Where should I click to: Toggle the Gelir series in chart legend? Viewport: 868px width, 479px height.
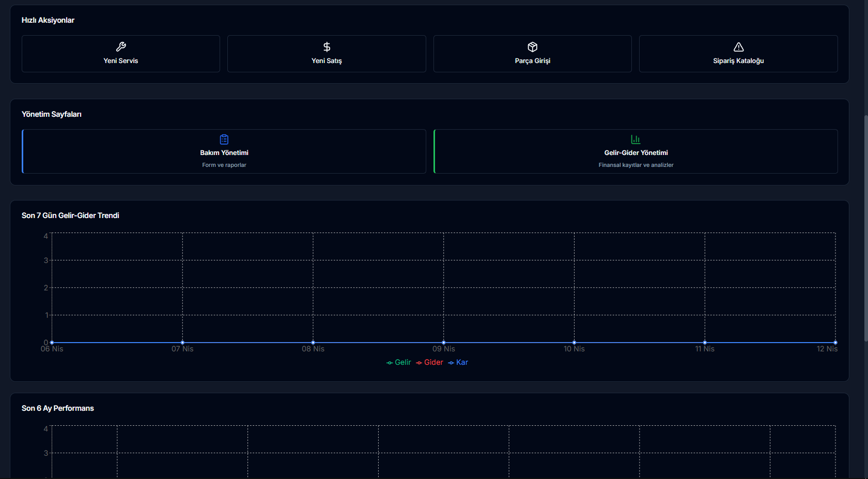pyautogui.click(x=399, y=362)
